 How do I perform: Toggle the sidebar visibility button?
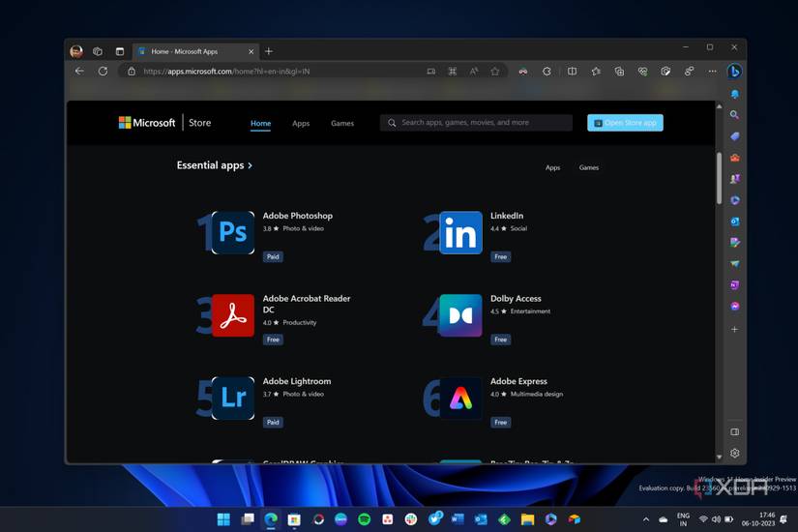tap(734, 431)
